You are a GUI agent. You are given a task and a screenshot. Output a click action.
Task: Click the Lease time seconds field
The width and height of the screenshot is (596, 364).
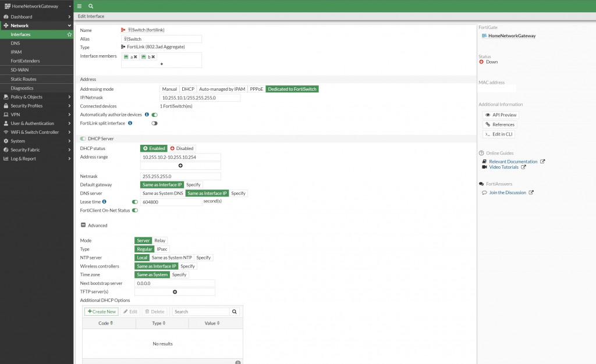click(171, 202)
